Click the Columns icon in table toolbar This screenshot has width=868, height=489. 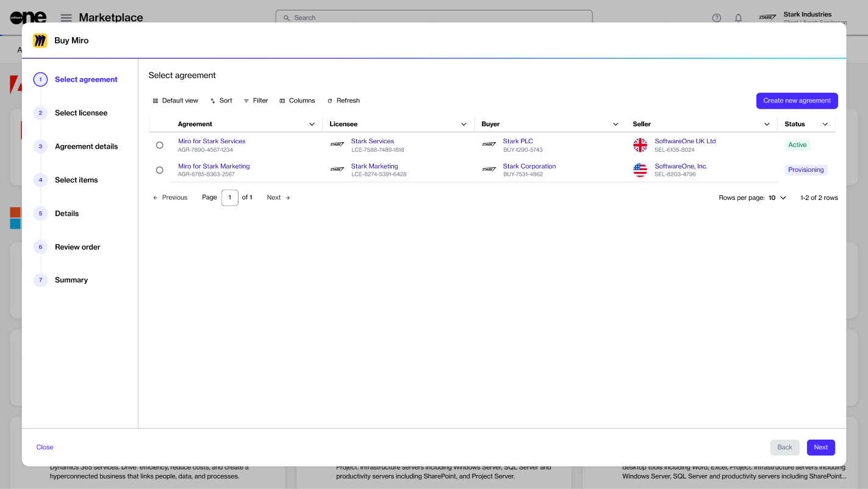[x=282, y=101]
